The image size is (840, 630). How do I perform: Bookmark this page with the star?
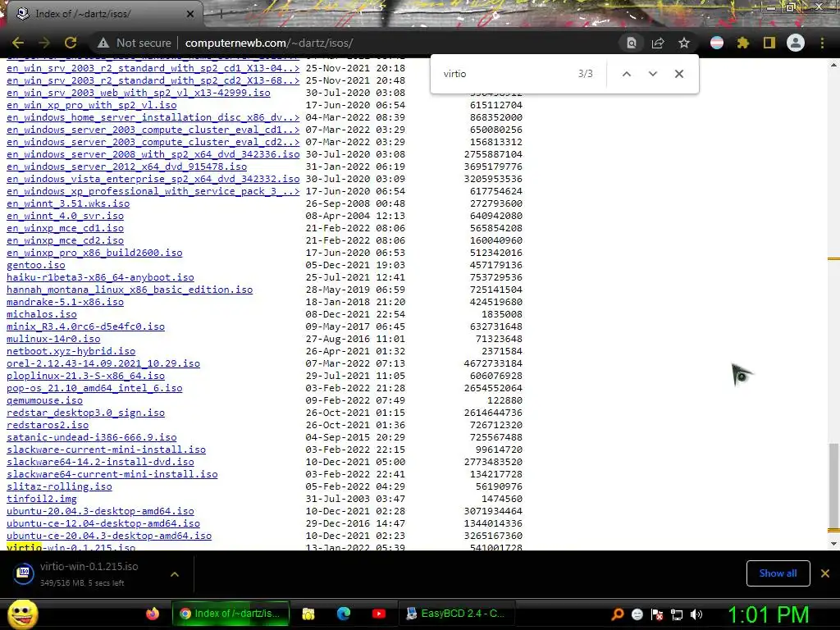(x=684, y=43)
